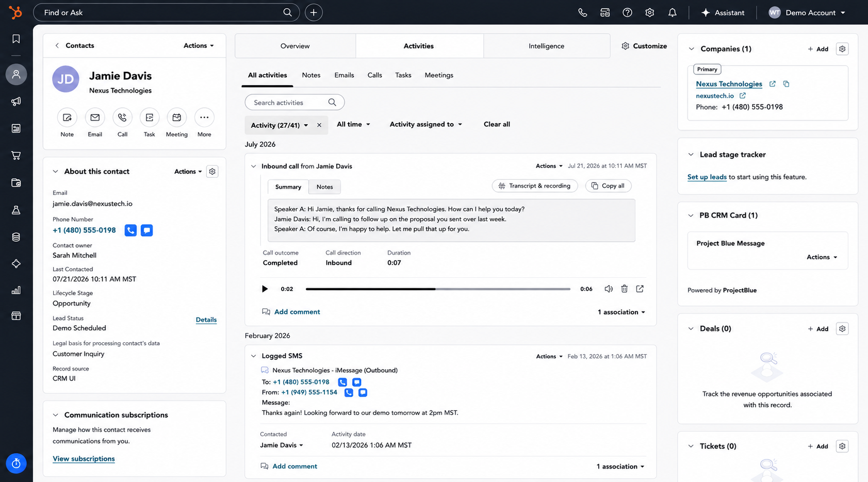Screen dimensions: 868x482
Task: Play the inbound call recording
Action: coord(265,289)
